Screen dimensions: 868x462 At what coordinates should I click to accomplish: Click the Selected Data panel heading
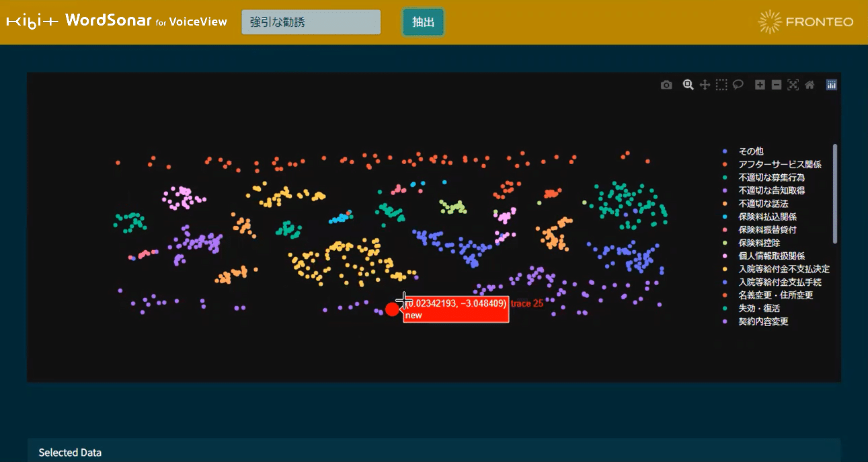[x=70, y=453]
